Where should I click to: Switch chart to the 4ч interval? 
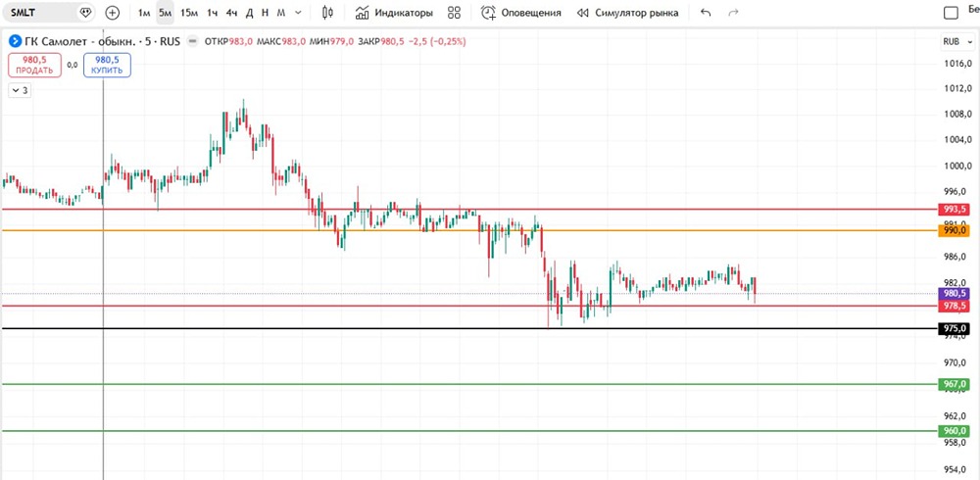click(232, 13)
